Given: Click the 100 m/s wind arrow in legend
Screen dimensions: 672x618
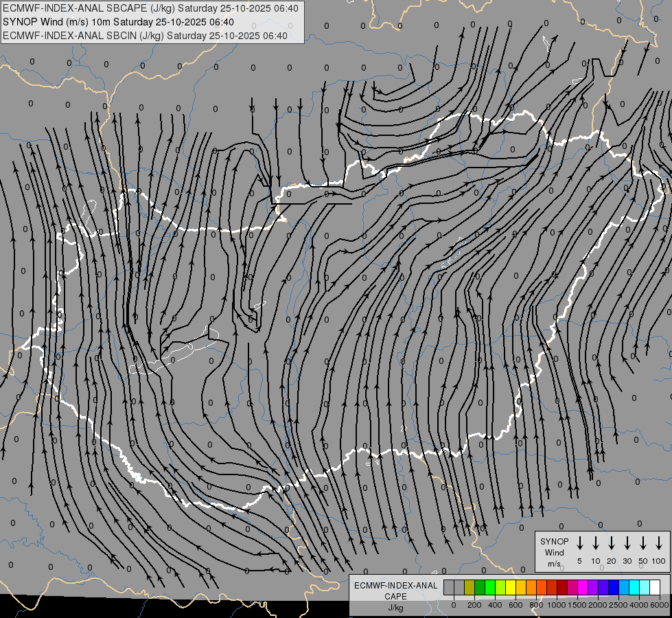Looking at the screenshot, I should pyautogui.click(x=659, y=543).
